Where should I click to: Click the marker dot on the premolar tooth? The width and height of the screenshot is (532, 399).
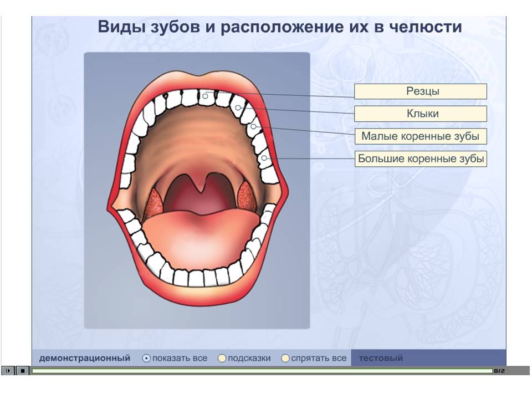tap(254, 126)
